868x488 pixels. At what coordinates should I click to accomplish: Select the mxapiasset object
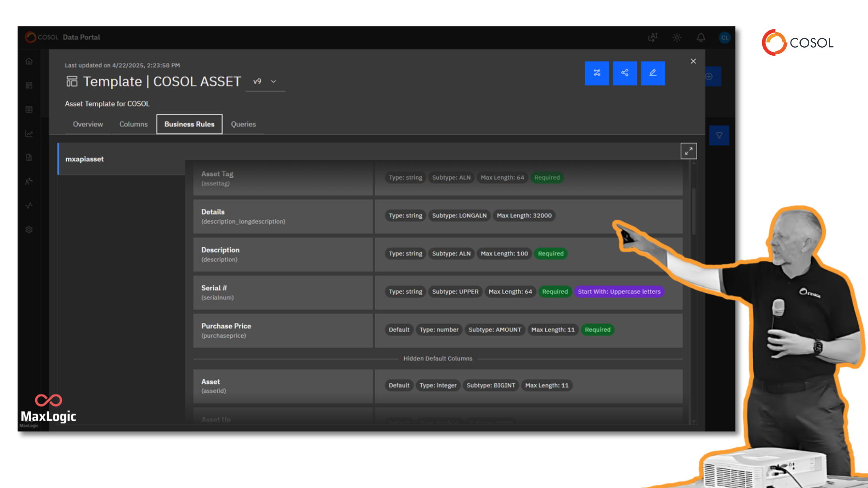tap(122, 159)
